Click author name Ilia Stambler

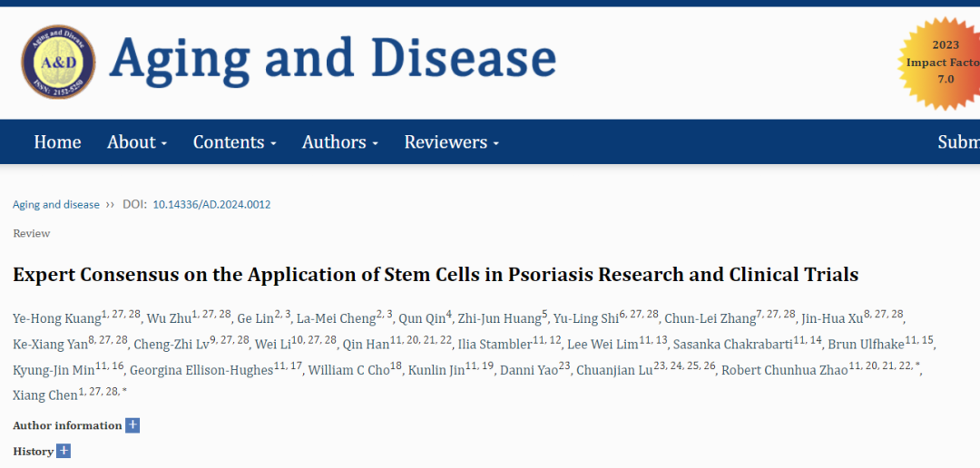(x=495, y=345)
